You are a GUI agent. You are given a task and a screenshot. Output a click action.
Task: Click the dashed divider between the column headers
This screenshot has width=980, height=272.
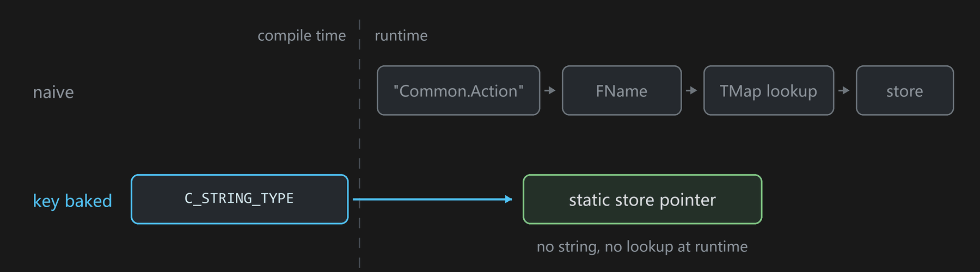(x=359, y=35)
